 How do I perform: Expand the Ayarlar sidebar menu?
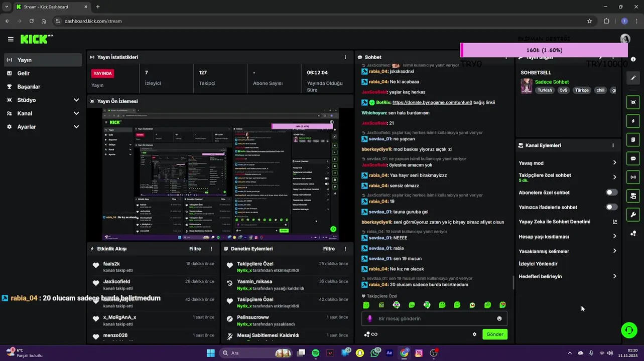43,127
